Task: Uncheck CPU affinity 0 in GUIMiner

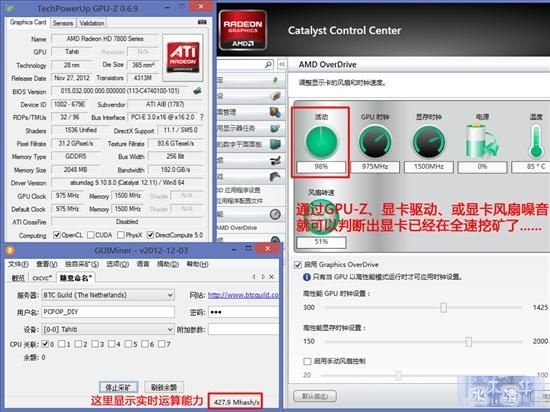Action: [x=45, y=344]
